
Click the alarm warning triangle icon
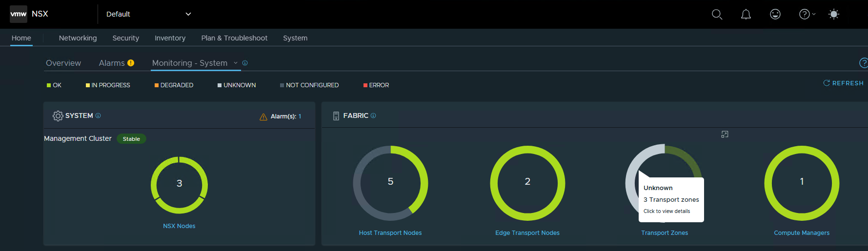coord(263,117)
